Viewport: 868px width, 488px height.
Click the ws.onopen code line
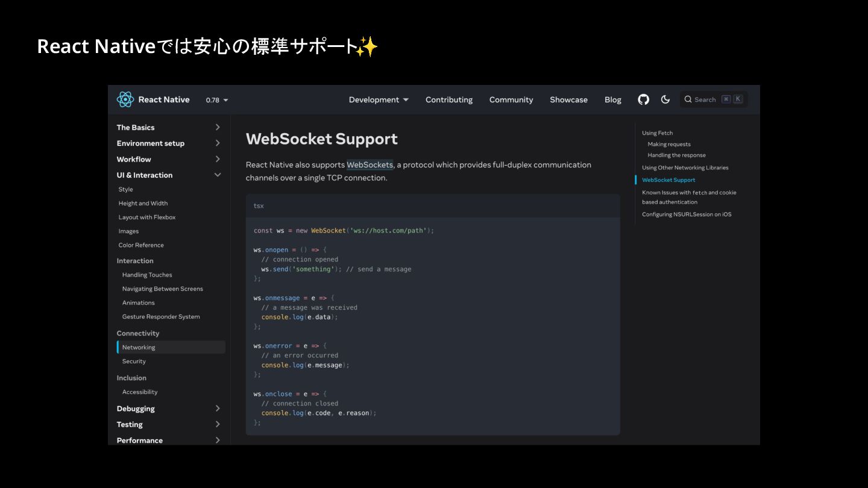click(290, 249)
